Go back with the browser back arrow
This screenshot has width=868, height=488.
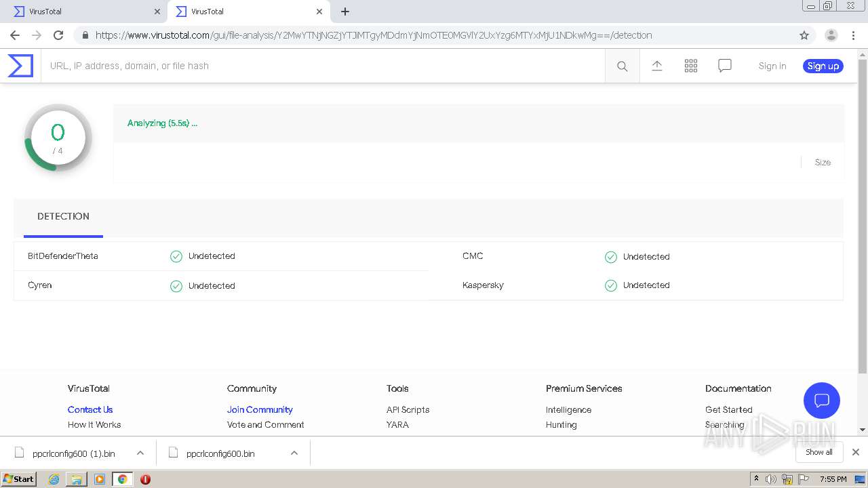pos(15,35)
